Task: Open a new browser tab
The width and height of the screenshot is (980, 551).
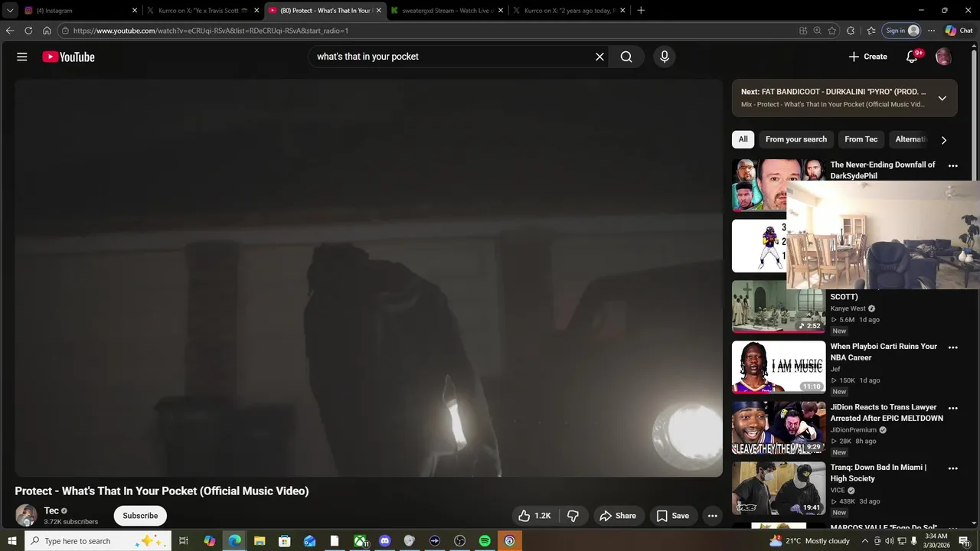Action: click(x=641, y=11)
